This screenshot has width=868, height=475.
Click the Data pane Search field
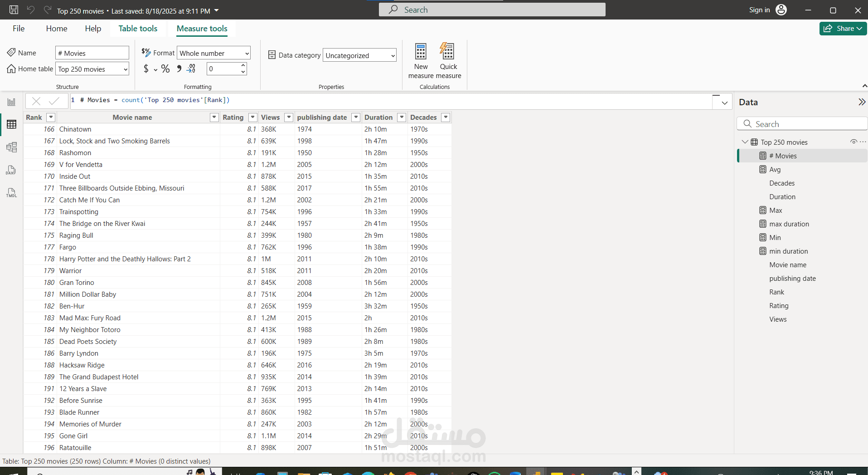point(802,124)
